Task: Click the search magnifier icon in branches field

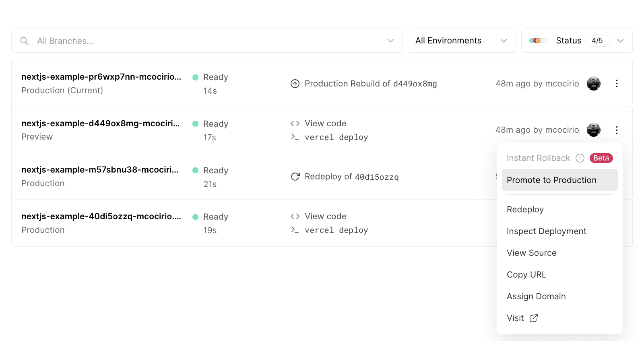Action: pos(24,41)
